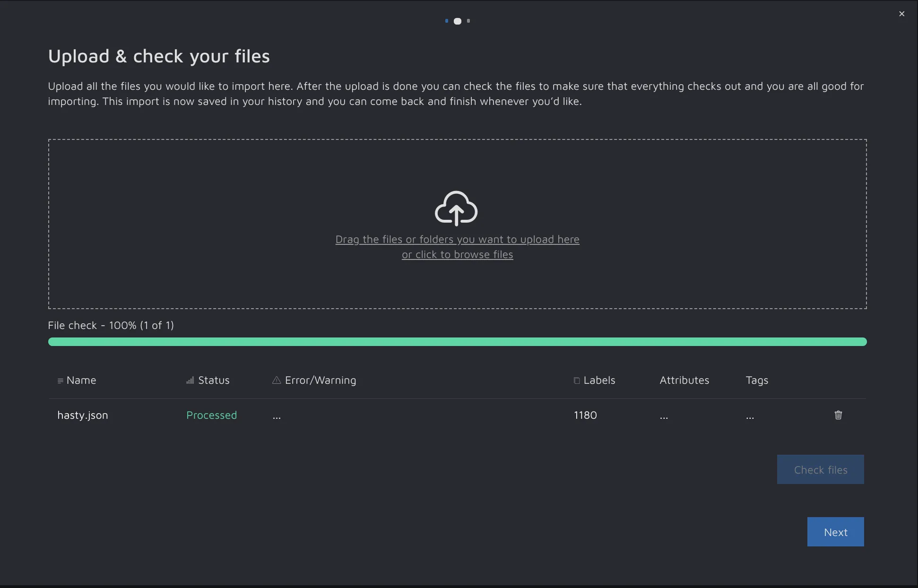Viewport: 918px width, 588px height.
Task: Click the Status column bars icon
Action: [190, 380]
